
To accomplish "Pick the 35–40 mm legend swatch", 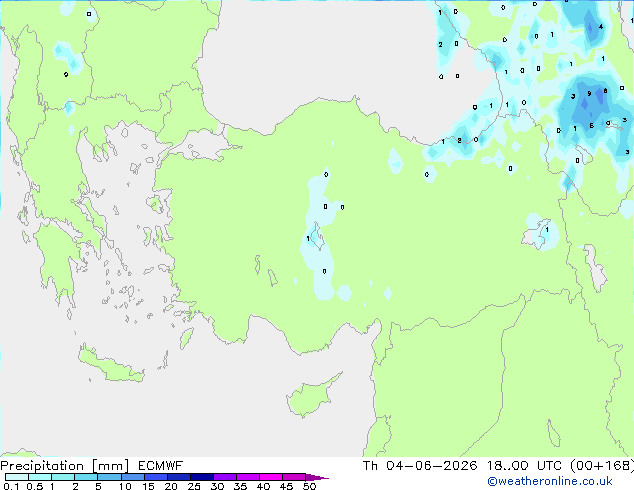I will 247,477.
